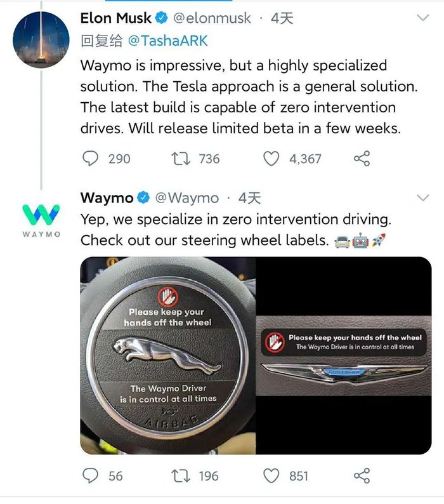
Task: Like Waymo's tweet with 851 likes
Action: click(x=271, y=476)
